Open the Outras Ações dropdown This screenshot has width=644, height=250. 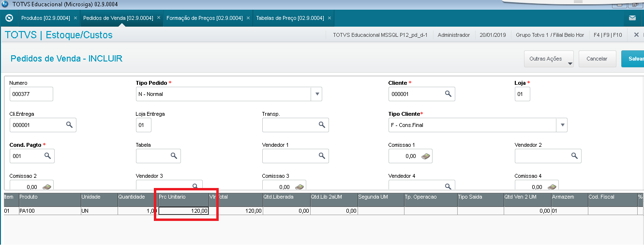pyautogui.click(x=549, y=59)
